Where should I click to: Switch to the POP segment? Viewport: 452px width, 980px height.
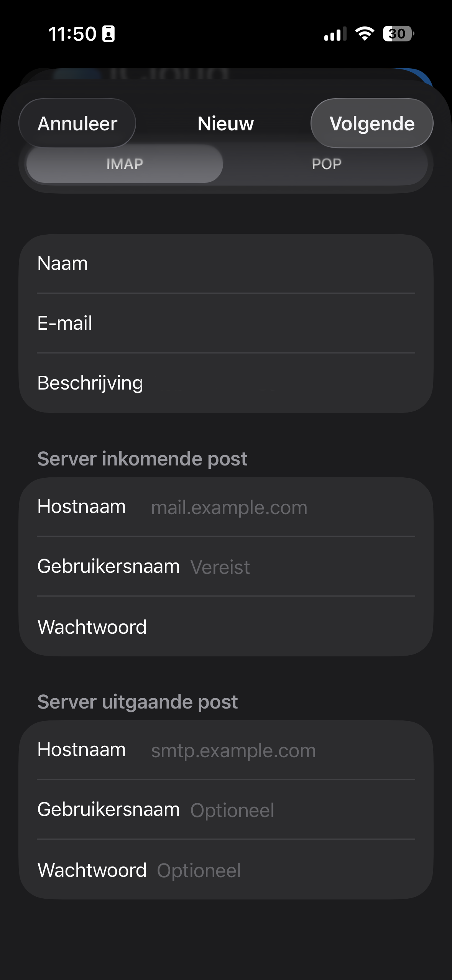pyautogui.click(x=326, y=164)
